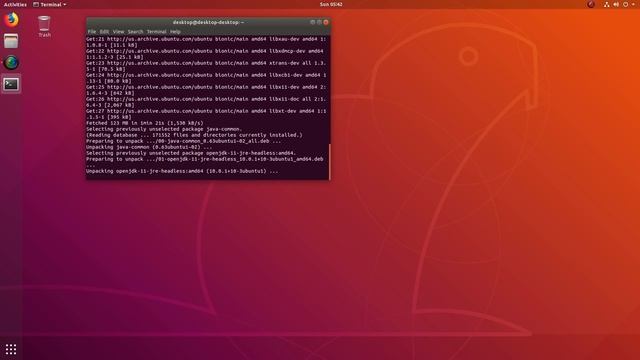Launch Firefox from the dock

(x=11, y=20)
